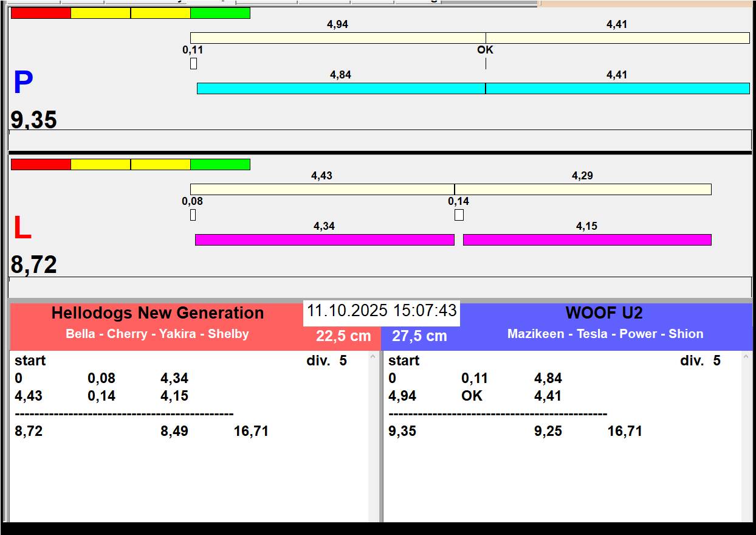756x535 pixels.
Task: Click the magenta bar segment labeled 4,15
Action: click(587, 240)
